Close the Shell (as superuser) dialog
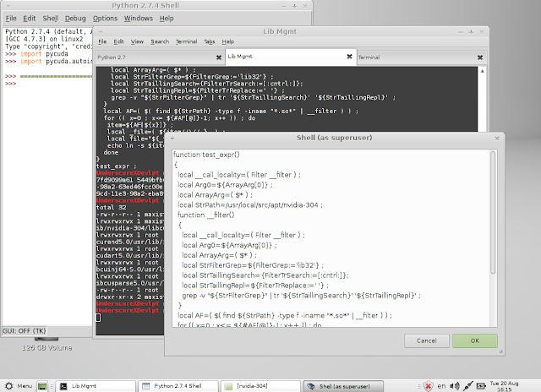 tap(497, 139)
